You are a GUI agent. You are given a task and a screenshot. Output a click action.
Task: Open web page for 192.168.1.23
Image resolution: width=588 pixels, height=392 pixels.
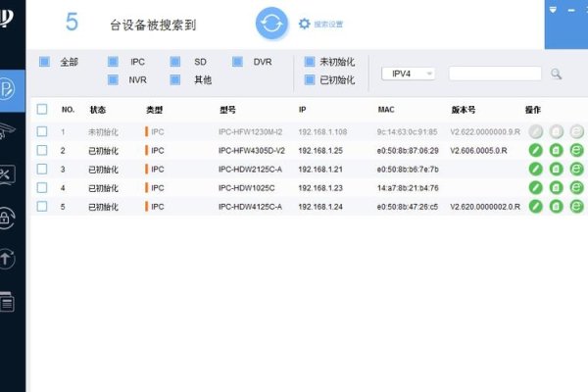577,187
